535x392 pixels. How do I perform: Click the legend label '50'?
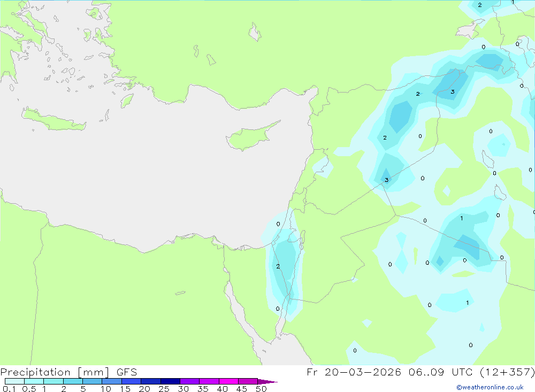coord(262,389)
